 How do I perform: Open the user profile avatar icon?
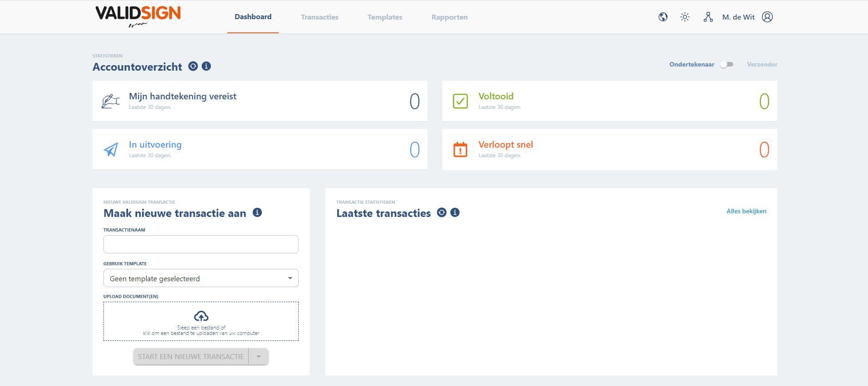[767, 17]
